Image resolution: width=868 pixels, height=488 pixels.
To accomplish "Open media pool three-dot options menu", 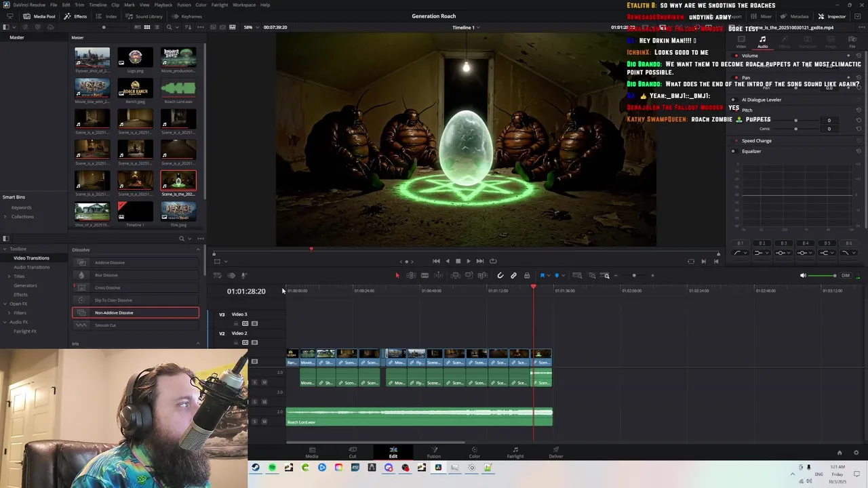I will click(x=200, y=27).
